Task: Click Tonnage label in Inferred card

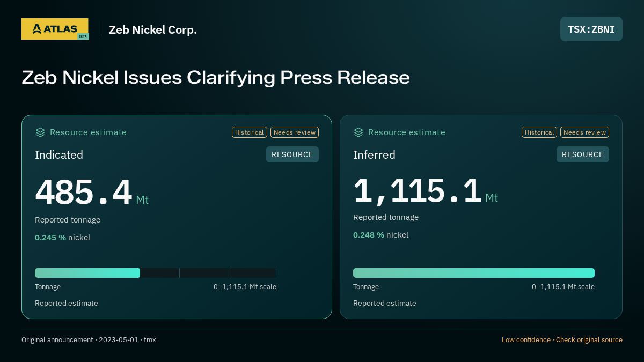Action: pos(366,287)
